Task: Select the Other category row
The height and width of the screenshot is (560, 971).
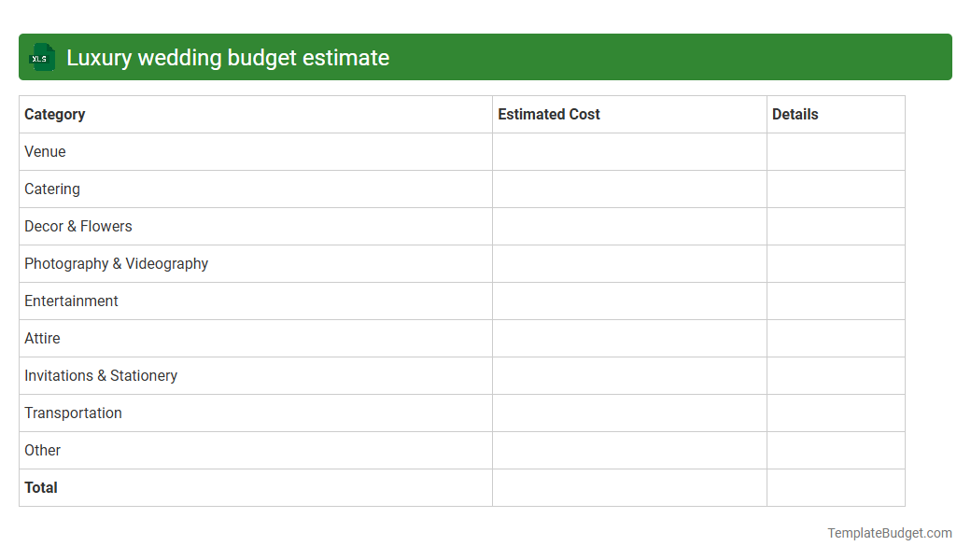Action: coord(42,450)
